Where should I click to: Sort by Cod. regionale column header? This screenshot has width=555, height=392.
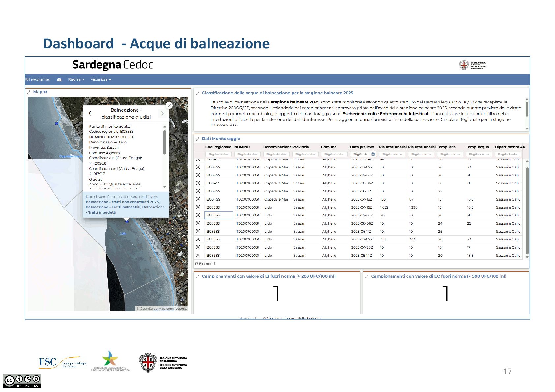pyautogui.click(x=218, y=147)
